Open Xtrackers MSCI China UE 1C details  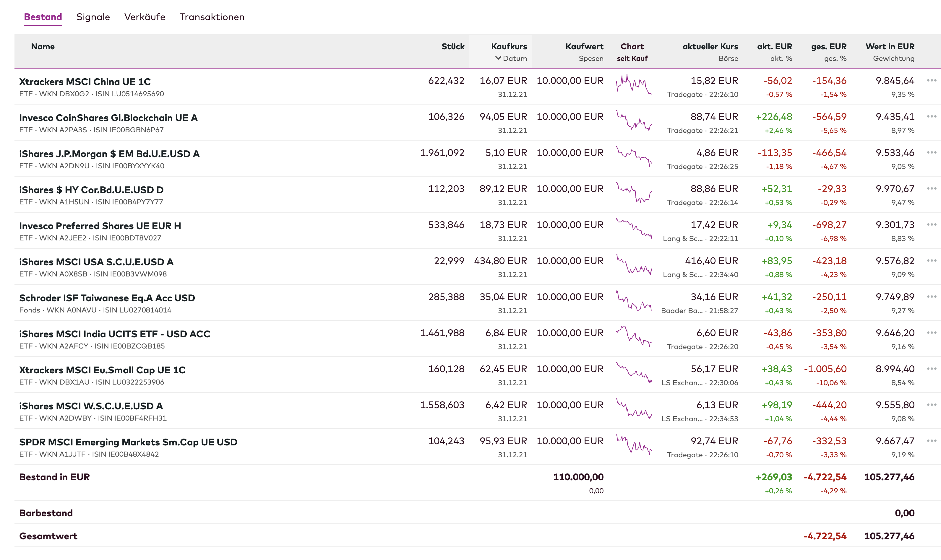(85, 82)
